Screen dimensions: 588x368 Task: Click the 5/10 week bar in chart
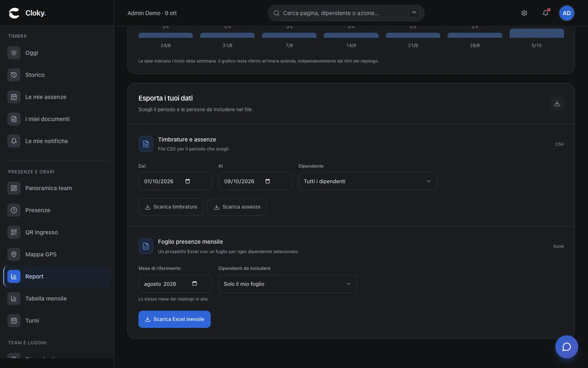click(537, 33)
